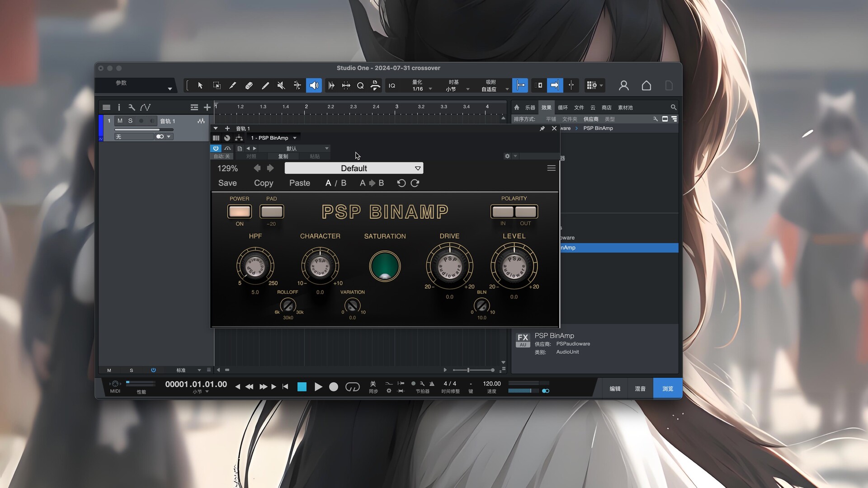Toggle Autoscroll arrow button
Image resolution: width=868 pixels, height=488 pixels.
pos(555,85)
